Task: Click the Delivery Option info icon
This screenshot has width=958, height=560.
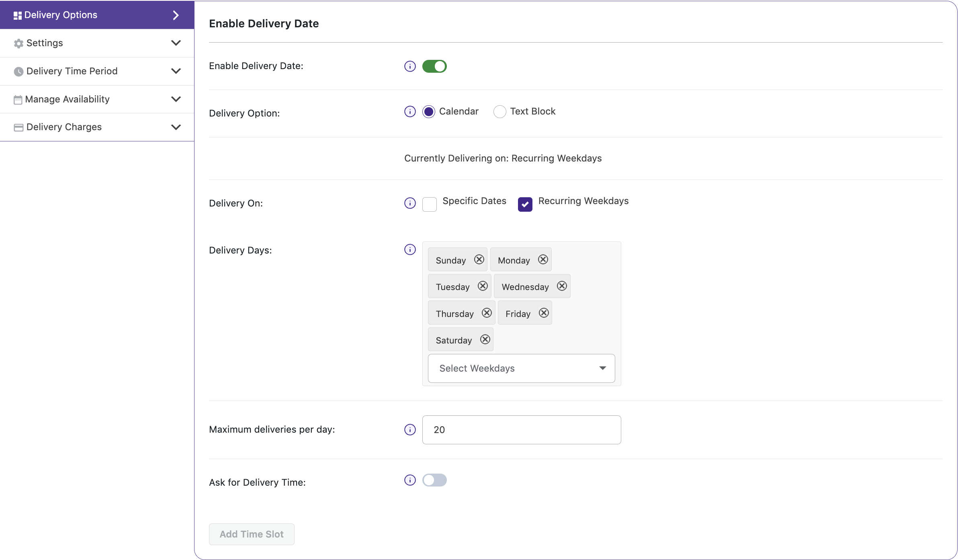Action: tap(410, 111)
